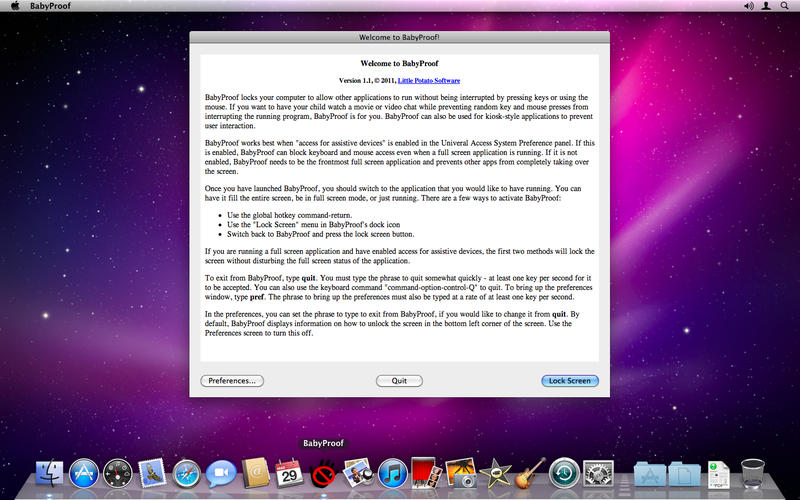The width and height of the screenshot is (800, 500).
Task: Open Address Book in the dock
Action: point(255,473)
